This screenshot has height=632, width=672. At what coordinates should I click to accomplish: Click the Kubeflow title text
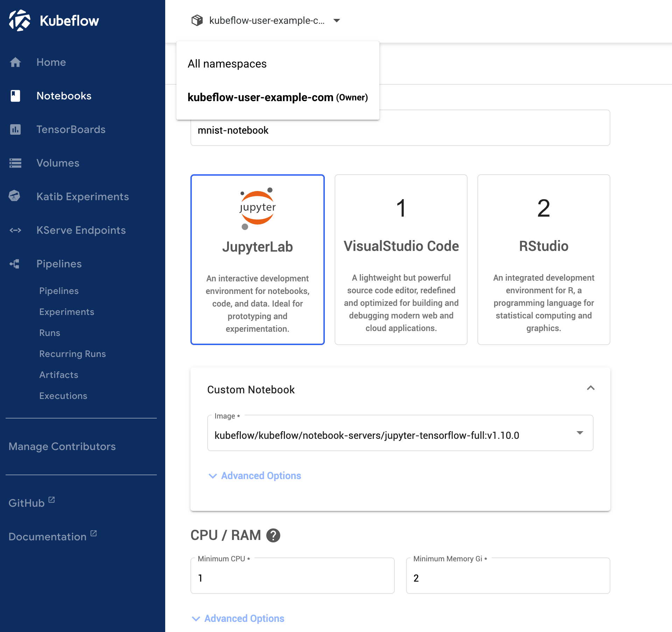tap(69, 21)
